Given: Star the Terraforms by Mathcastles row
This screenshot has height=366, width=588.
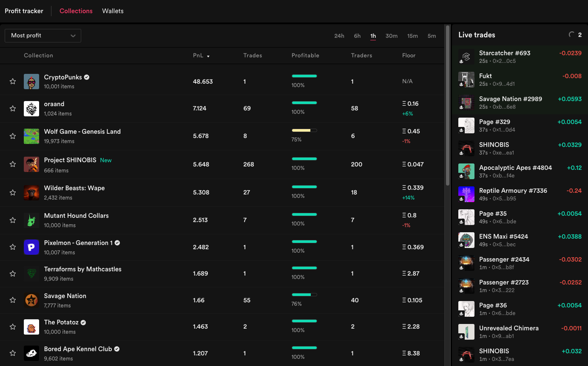Looking at the screenshot, I should tap(13, 274).
